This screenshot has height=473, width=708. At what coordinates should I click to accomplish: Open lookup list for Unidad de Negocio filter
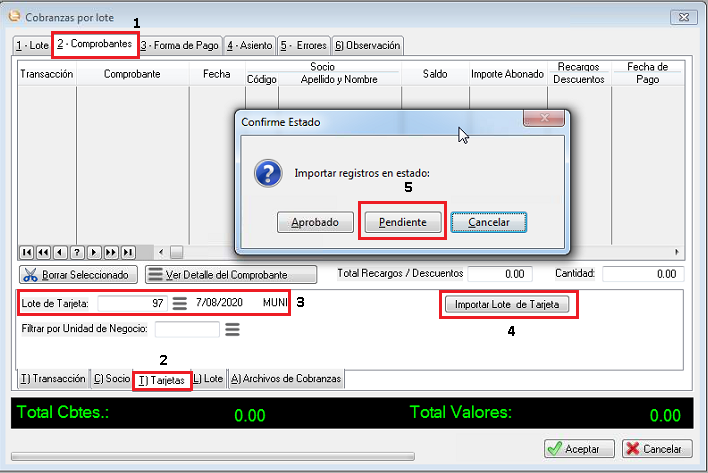(x=232, y=328)
